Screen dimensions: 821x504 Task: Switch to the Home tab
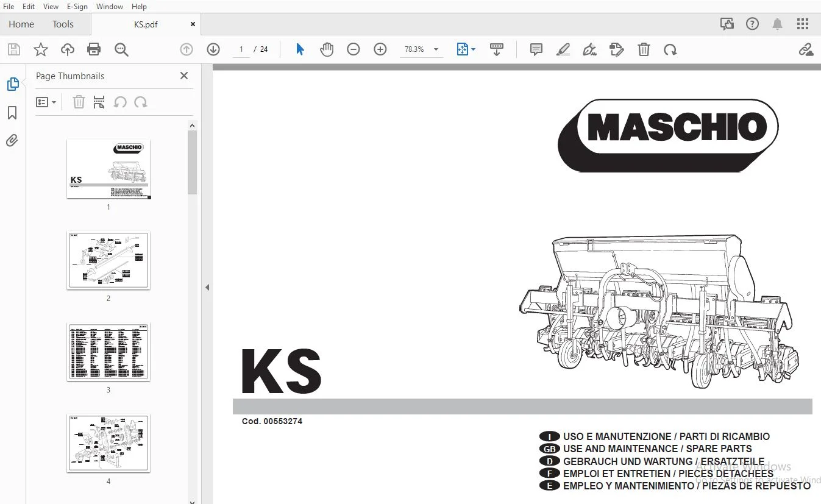[x=21, y=24]
